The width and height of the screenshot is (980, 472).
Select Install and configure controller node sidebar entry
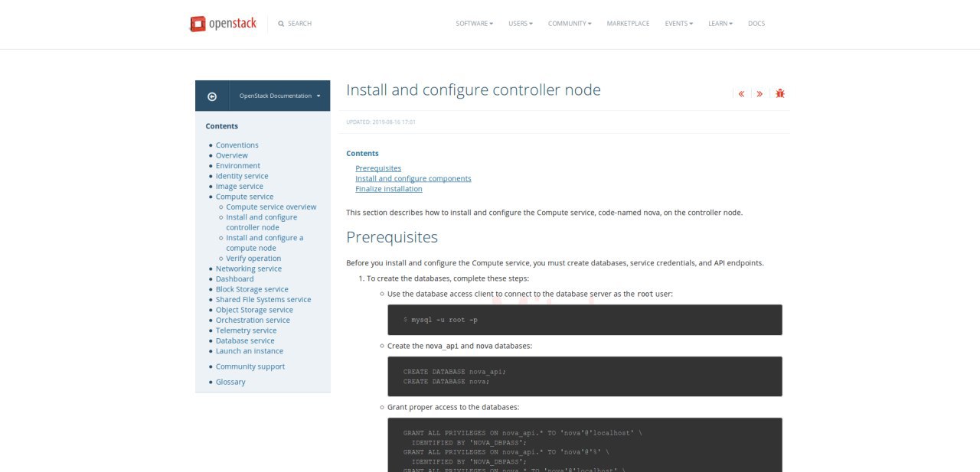[x=262, y=223]
